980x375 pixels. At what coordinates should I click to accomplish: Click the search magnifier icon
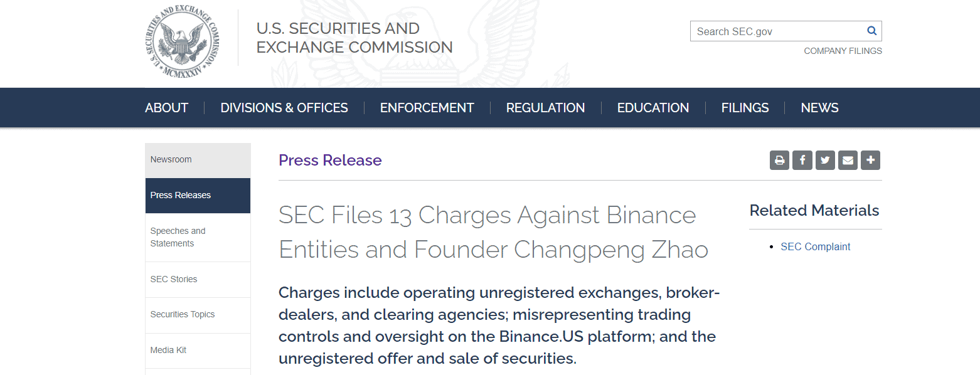(871, 31)
